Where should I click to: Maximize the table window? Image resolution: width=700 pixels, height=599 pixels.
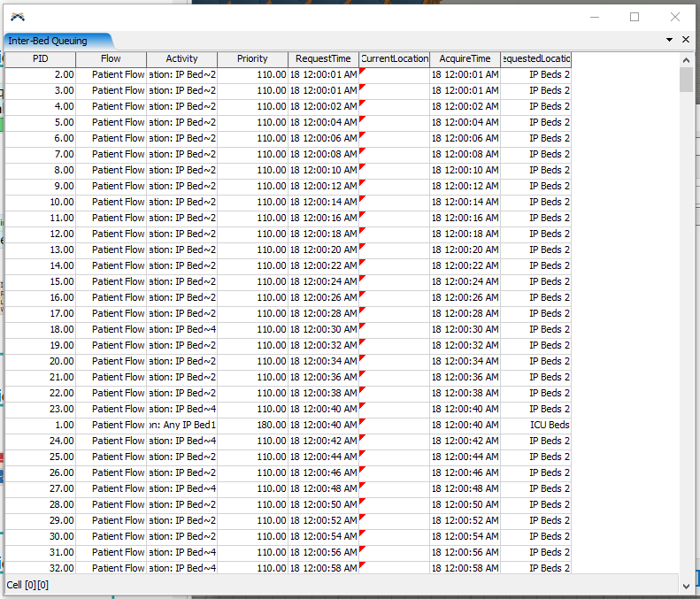tap(635, 17)
